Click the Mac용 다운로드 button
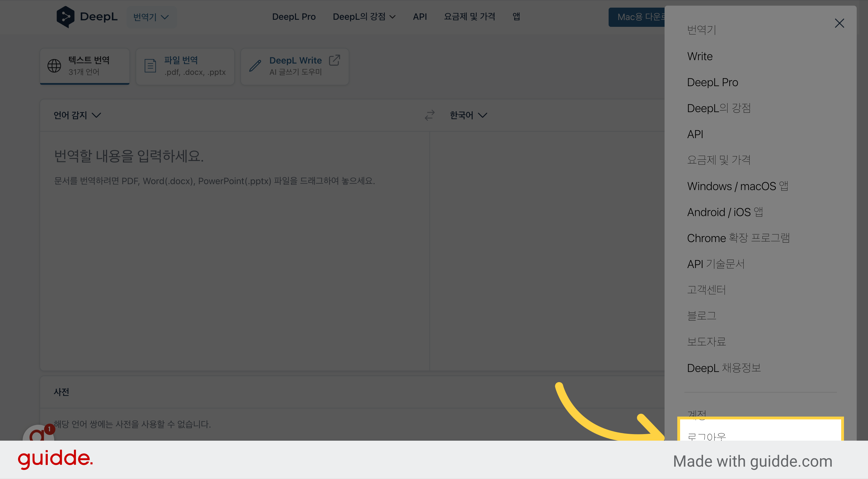This screenshot has width=868, height=479. (637, 17)
